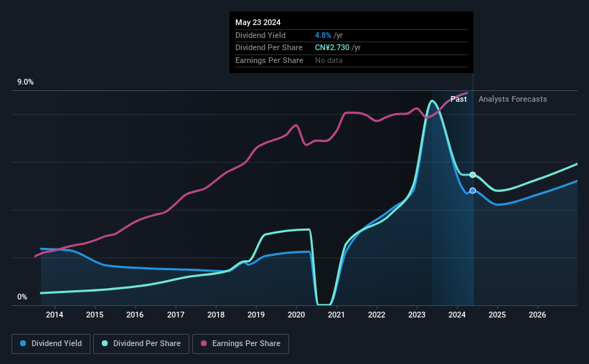Toggle the Dividend Per Share legend button

point(141,344)
